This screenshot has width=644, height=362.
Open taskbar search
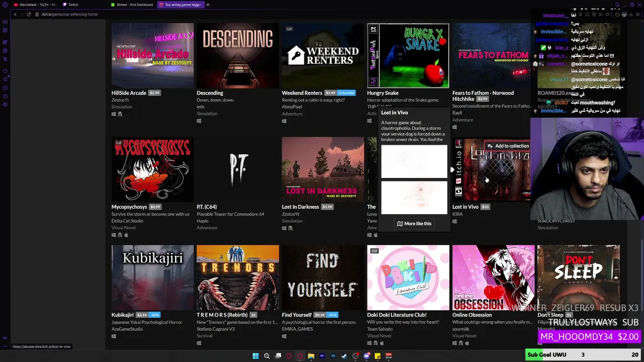[x=267, y=356]
